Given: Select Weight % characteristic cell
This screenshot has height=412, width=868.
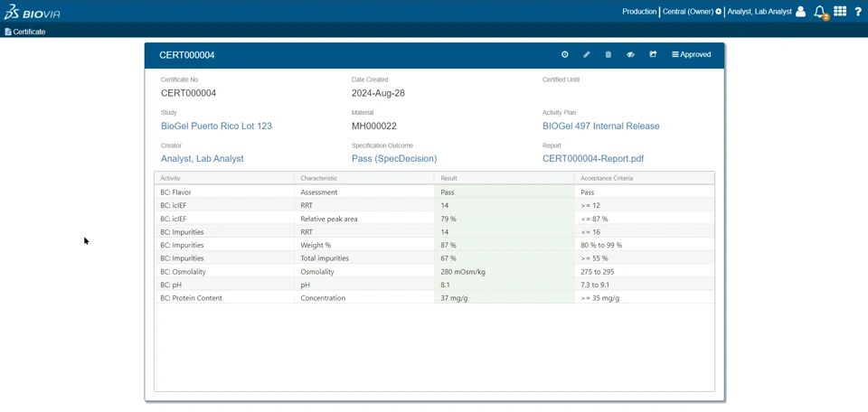Looking at the screenshot, I should pyautogui.click(x=364, y=245).
